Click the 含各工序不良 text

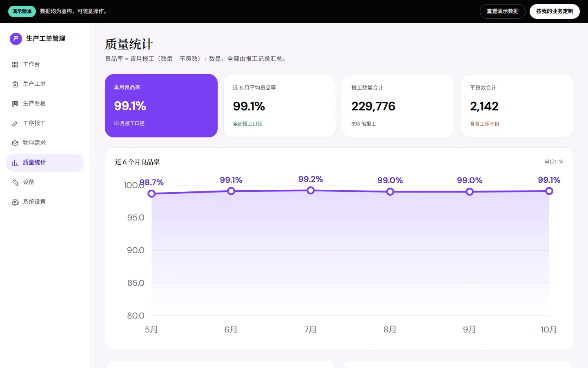485,124
